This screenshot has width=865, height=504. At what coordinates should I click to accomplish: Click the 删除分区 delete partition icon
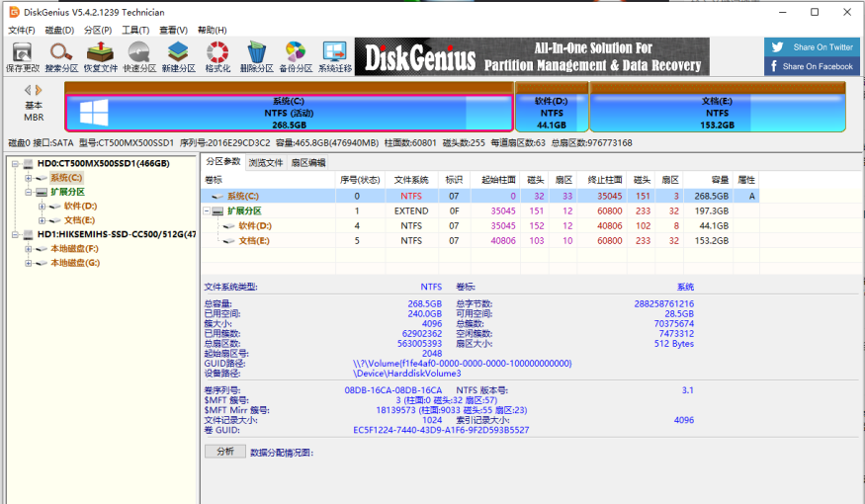point(256,56)
